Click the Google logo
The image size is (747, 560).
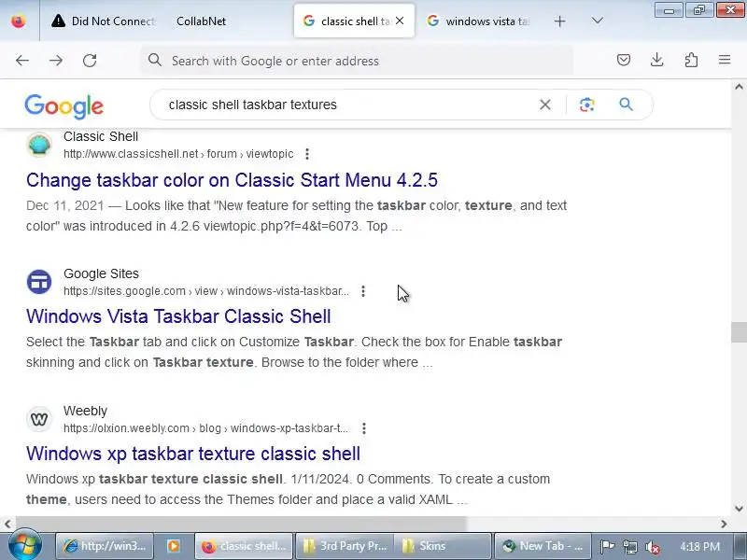(x=63, y=105)
